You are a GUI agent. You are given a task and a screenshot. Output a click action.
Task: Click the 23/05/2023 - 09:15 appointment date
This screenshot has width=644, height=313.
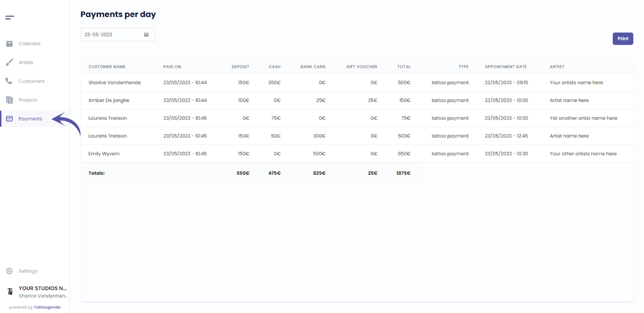[x=506, y=82]
